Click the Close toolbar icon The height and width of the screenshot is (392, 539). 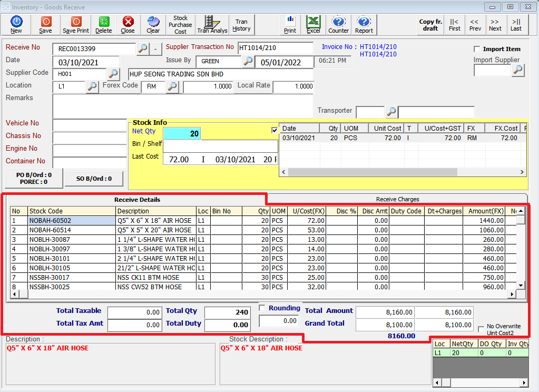tap(128, 25)
